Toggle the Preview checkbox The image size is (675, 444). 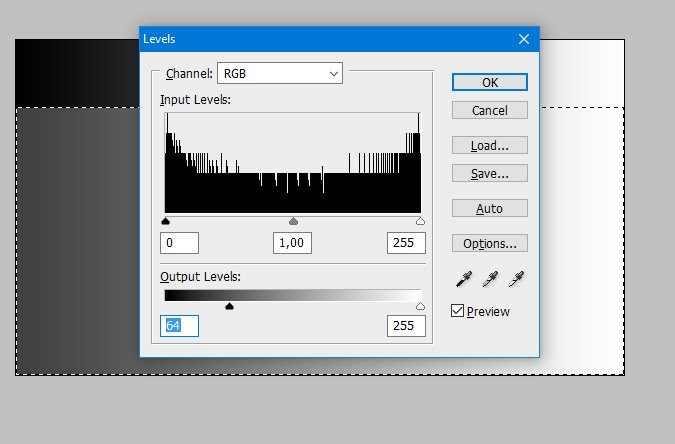coord(458,311)
